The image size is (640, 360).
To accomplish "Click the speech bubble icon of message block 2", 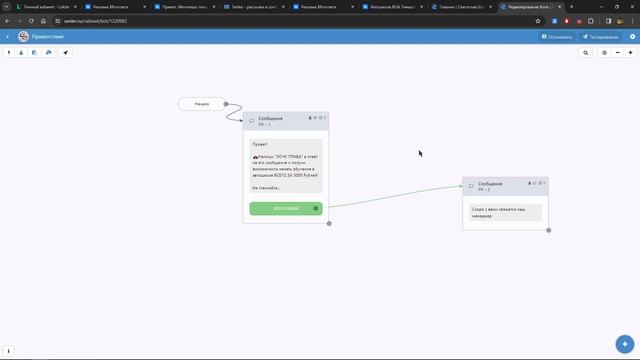I will point(471,186).
